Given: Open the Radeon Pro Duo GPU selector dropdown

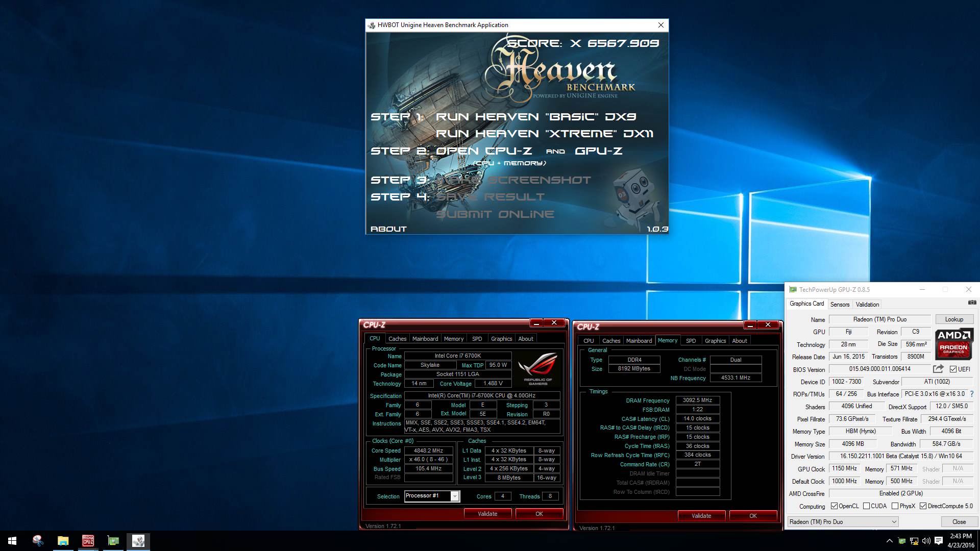Looking at the screenshot, I should (x=843, y=521).
